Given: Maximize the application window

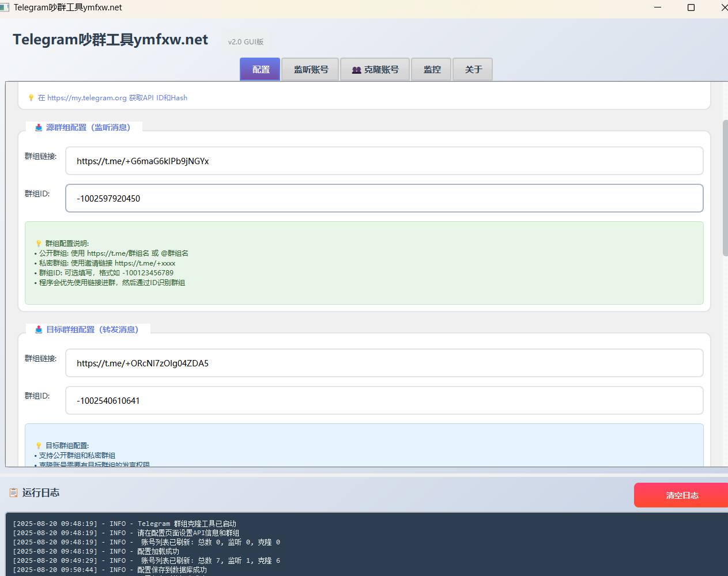Looking at the screenshot, I should (x=691, y=7).
